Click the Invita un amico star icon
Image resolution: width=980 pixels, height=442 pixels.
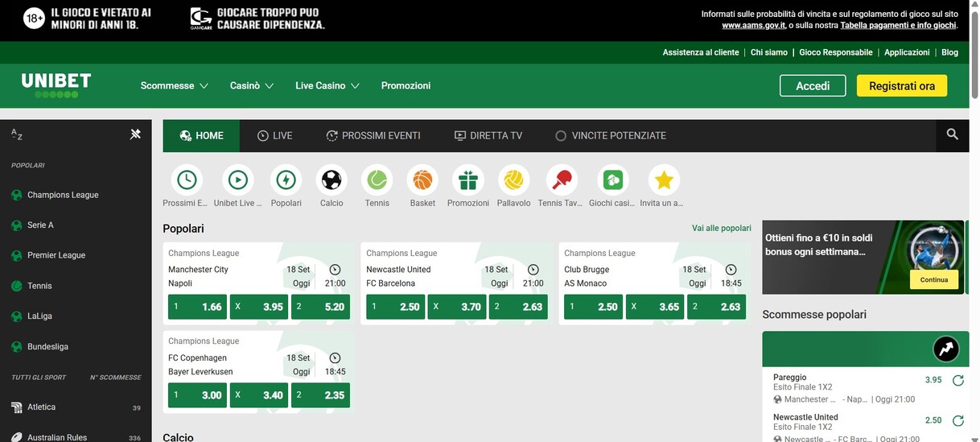click(x=664, y=180)
